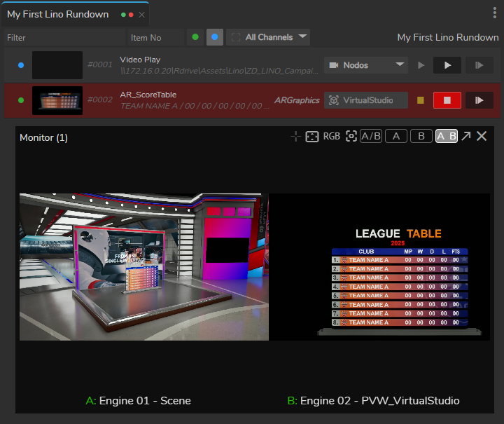
Task: Expand the Nodos channel dropdown
Action: [x=366, y=65]
